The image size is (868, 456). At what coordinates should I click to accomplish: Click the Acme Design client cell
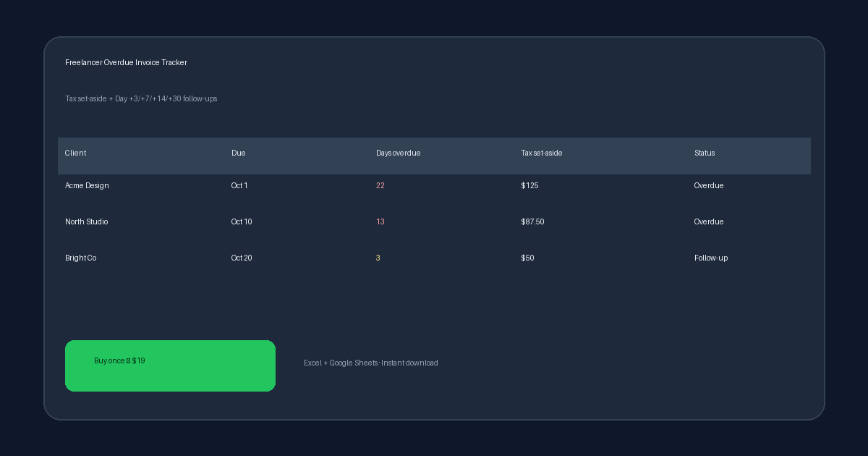87,186
